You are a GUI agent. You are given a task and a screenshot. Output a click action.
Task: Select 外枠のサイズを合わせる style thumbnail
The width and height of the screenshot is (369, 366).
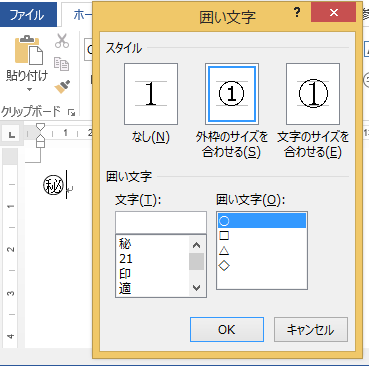point(232,94)
